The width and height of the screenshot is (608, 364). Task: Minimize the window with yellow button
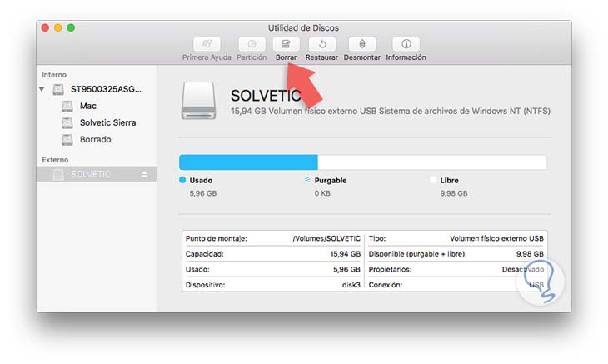pos(58,28)
